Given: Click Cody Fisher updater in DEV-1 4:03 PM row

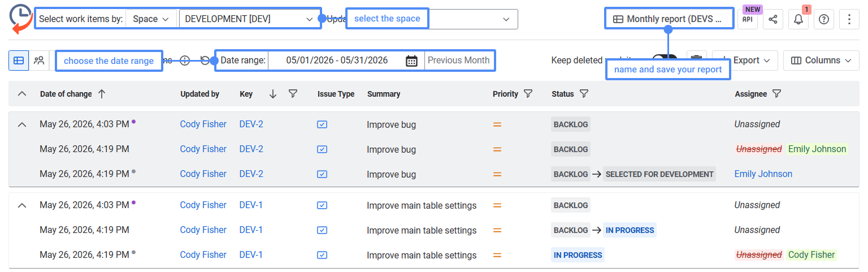Looking at the screenshot, I should point(203,205).
